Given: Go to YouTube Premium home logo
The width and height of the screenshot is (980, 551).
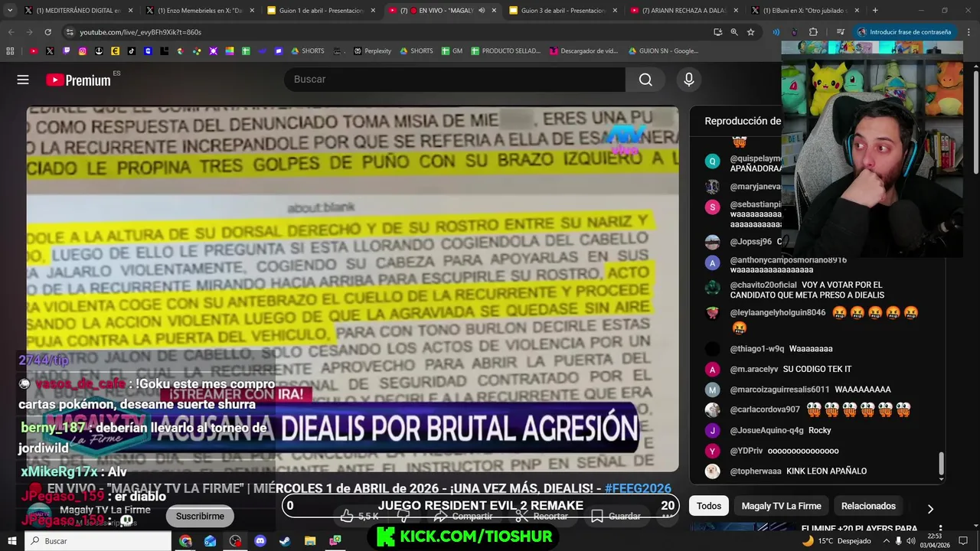Looking at the screenshot, I should tap(78, 80).
